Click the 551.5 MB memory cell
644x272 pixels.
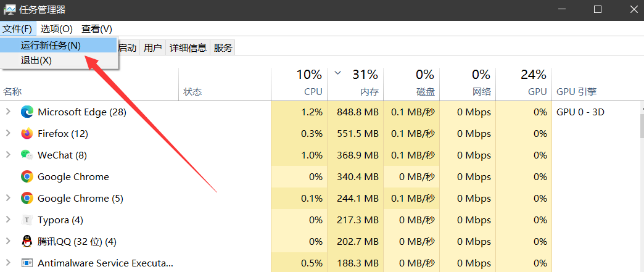(x=356, y=134)
